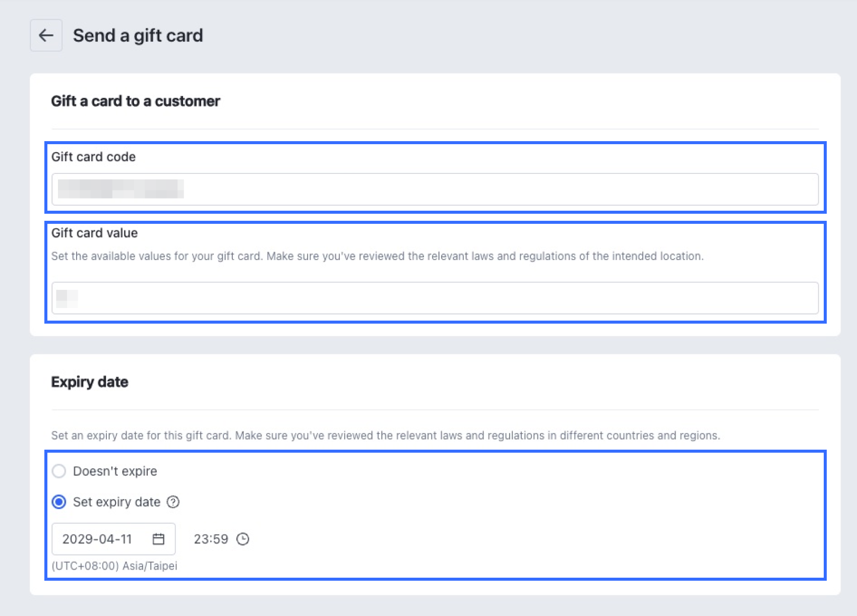This screenshot has height=616, width=857.
Task: Click the clock icon next to 23:59
Action: pos(243,539)
